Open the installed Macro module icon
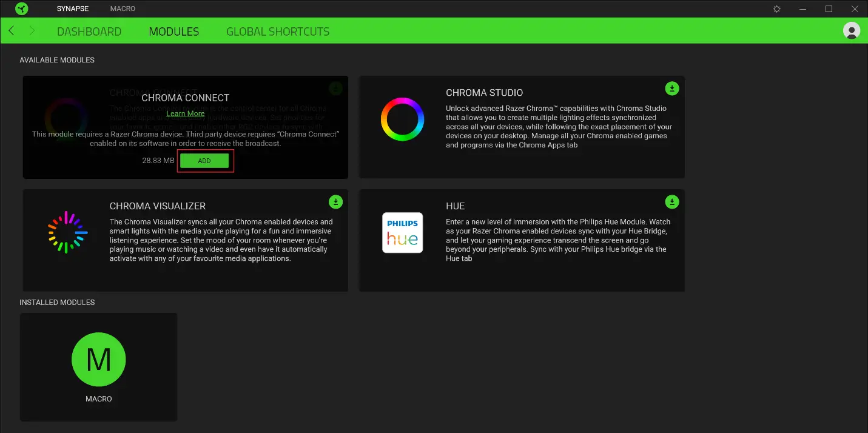This screenshot has width=868, height=433. tap(98, 360)
